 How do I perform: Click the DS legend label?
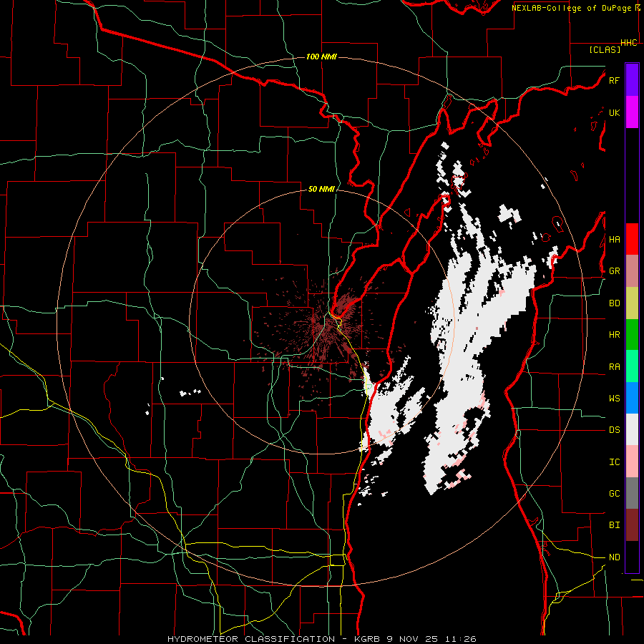[614, 430]
